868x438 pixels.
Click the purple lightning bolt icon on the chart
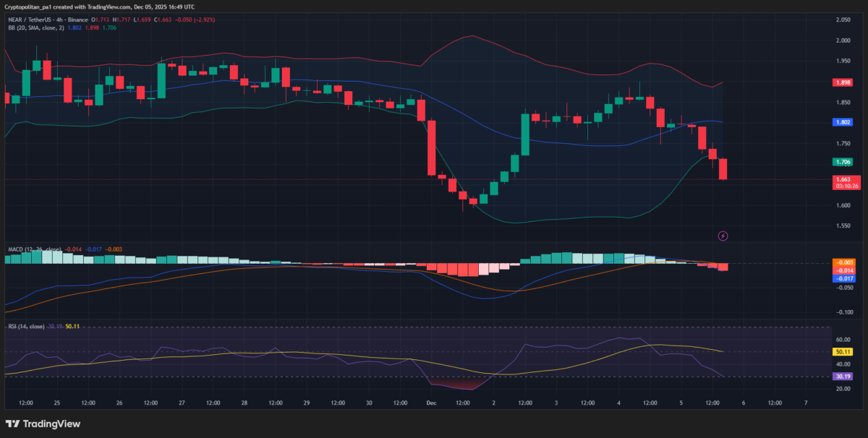tap(723, 236)
